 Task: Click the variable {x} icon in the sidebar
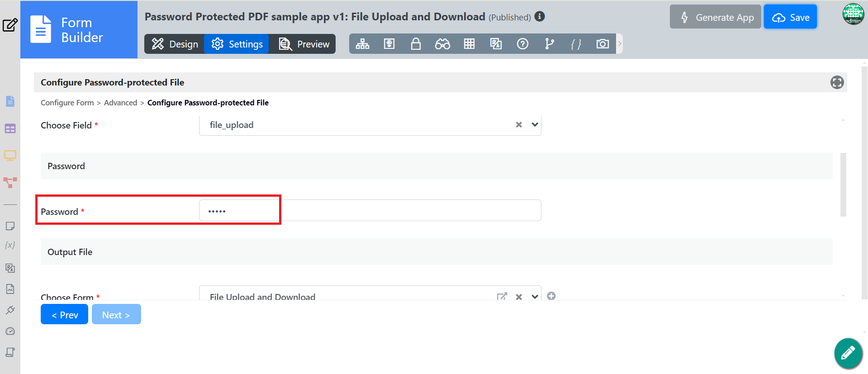[10, 245]
